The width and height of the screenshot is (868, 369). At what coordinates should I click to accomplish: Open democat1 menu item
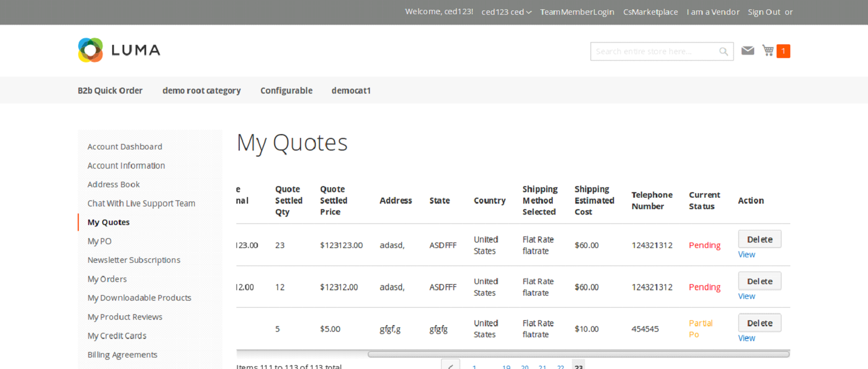351,90
